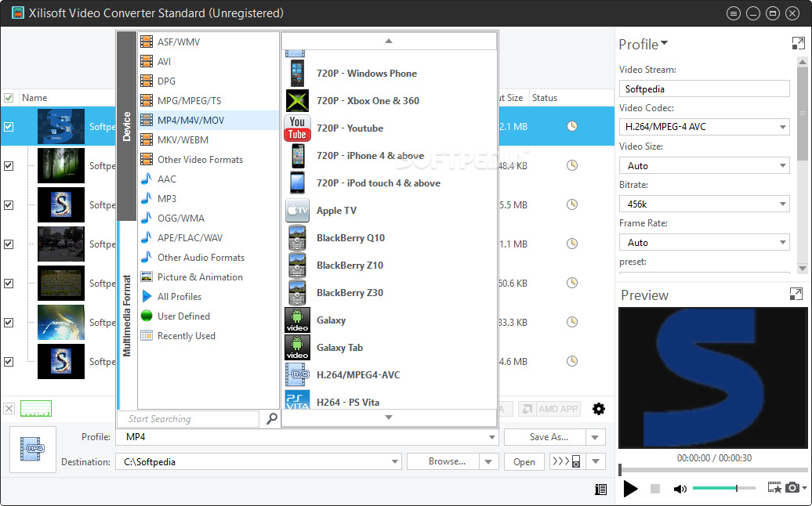Click the convert-to-device arrow icon
The image size is (812, 506).
click(567, 461)
